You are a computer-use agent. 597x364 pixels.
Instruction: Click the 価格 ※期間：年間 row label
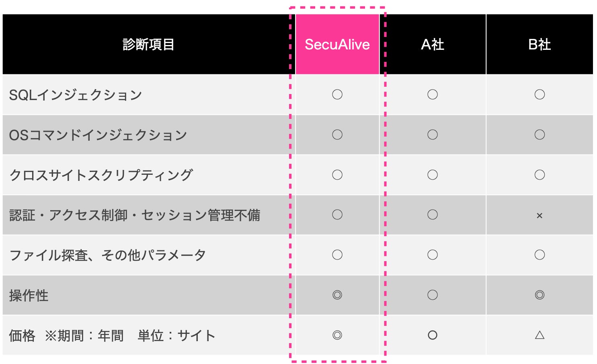pos(112,335)
